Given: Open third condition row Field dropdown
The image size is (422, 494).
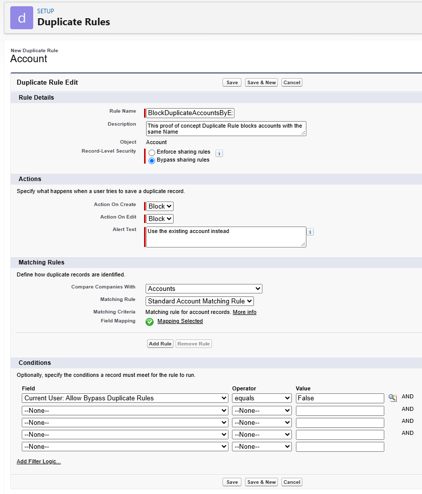Looking at the screenshot, I should pyautogui.click(x=125, y=423).
